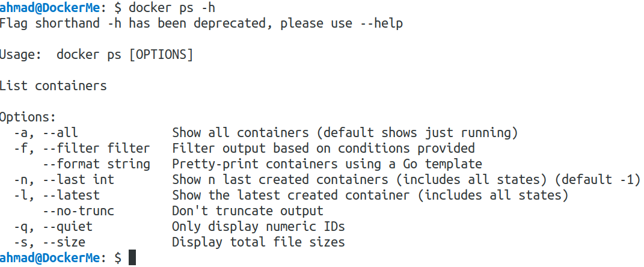Click the bottom 'ahmad@DockerMe' prompt
The image size is (644, 267).
click(x=49, y=257)
